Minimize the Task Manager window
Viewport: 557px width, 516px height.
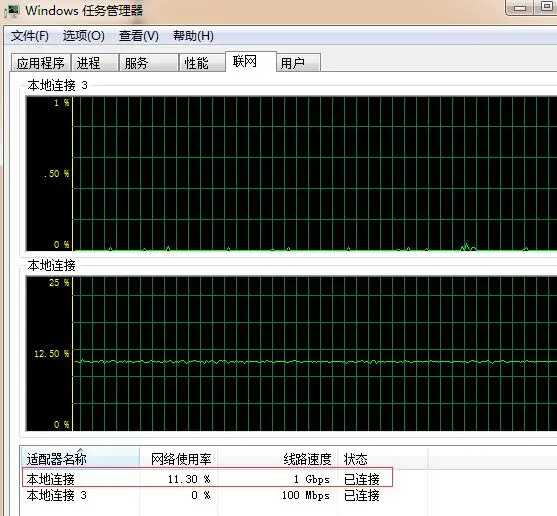[519, 8]
